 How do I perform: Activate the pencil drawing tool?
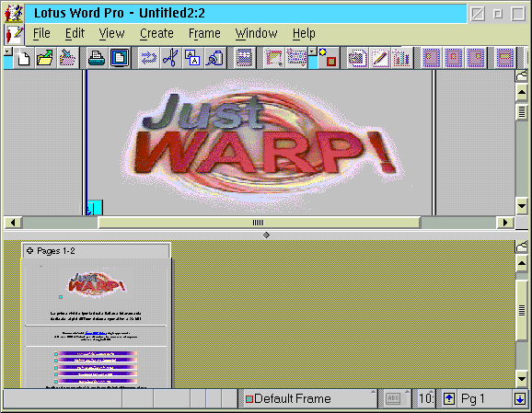(379, 58)
